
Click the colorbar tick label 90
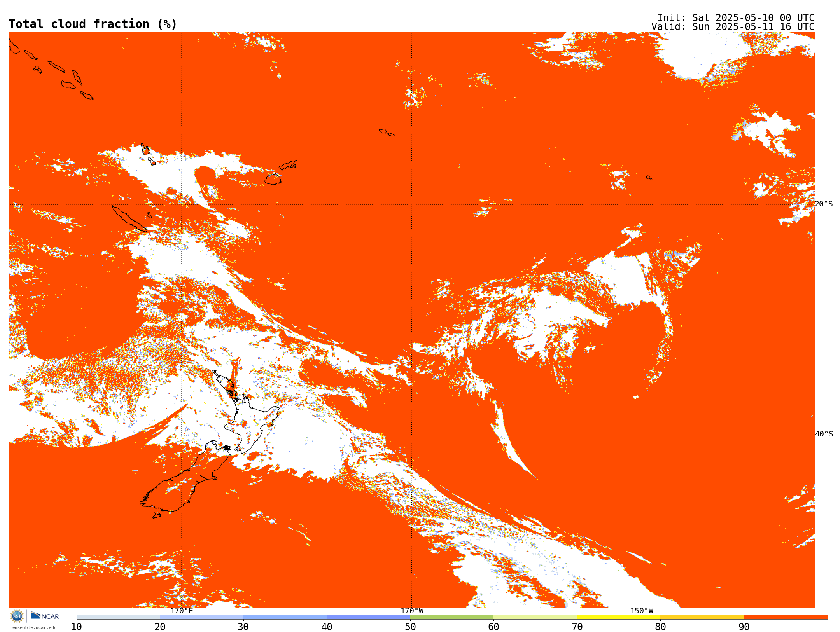click(744, 627)
